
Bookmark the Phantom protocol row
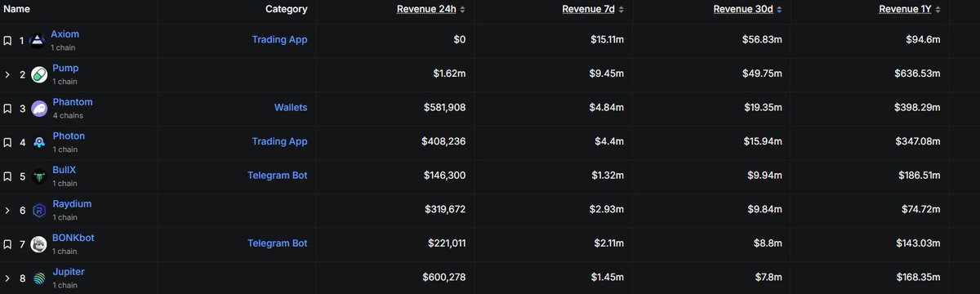(7, 108)
